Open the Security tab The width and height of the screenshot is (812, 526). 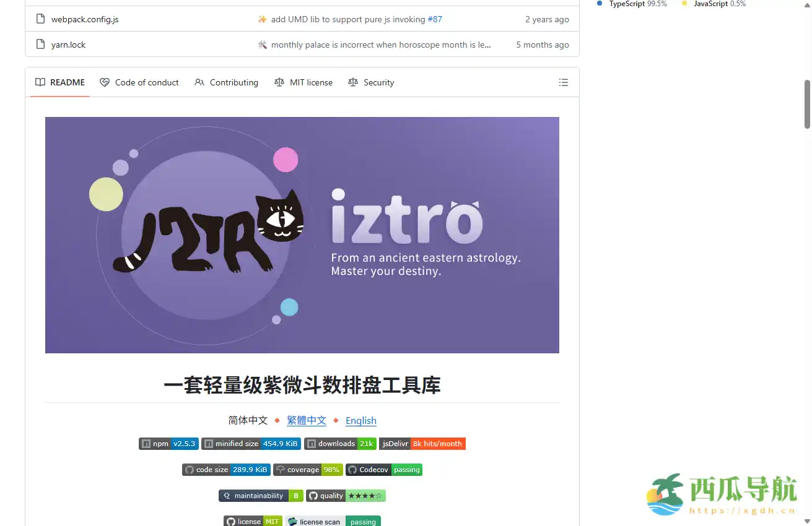378,82
